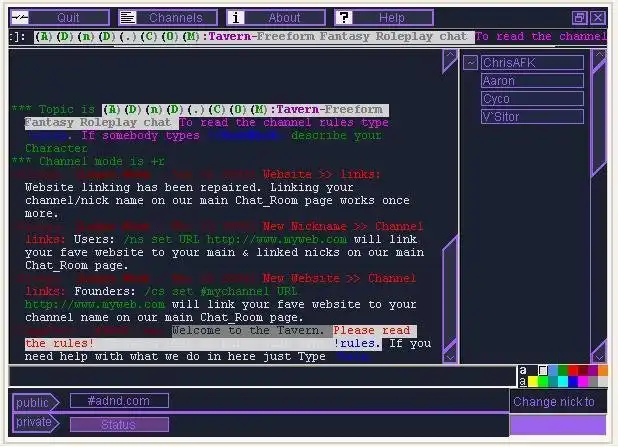Pick the light gray color swatch
This screenshot has width=618, height=447.
[603, 381]
